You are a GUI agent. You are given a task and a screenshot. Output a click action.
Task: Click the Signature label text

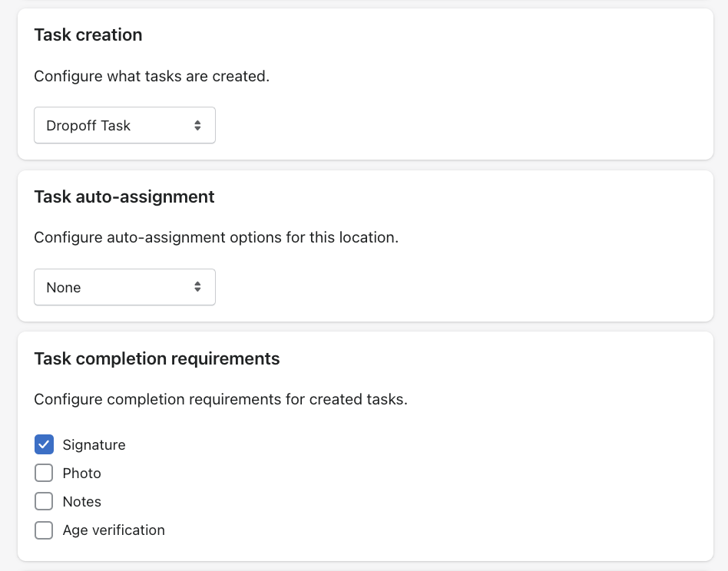(x=94, y=445)
